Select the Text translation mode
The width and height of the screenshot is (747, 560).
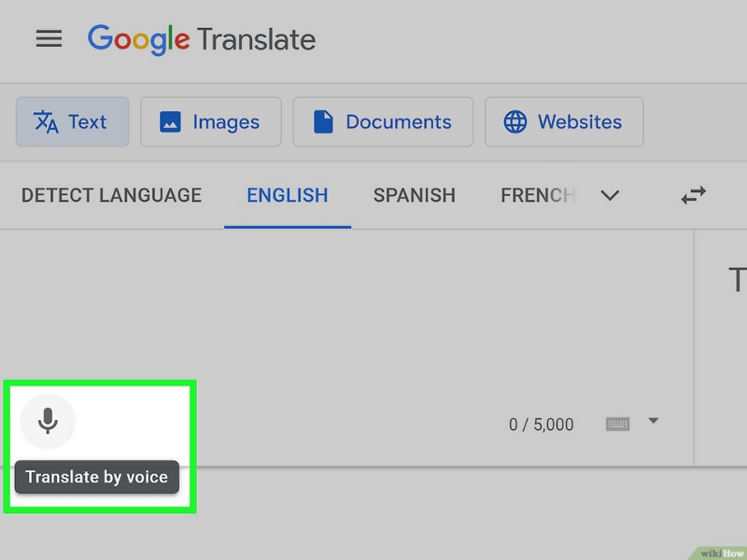tap(72, 122)
